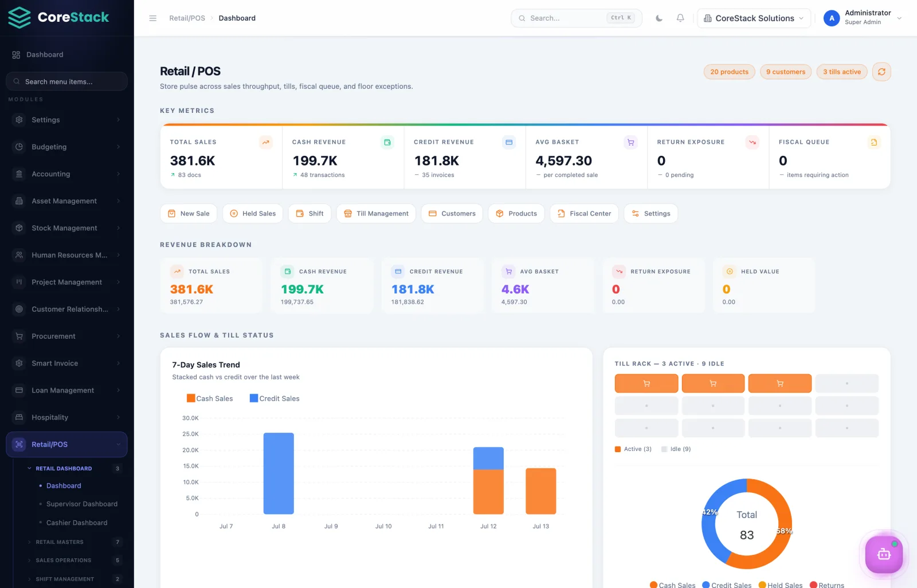Open the AI assistant robot button
917x588 pixels.
(884, 554)
